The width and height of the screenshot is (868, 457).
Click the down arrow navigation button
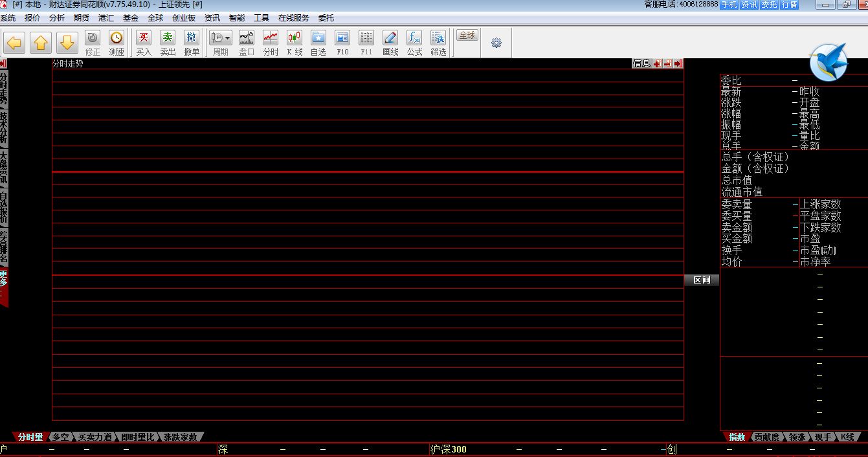[67, 43]
